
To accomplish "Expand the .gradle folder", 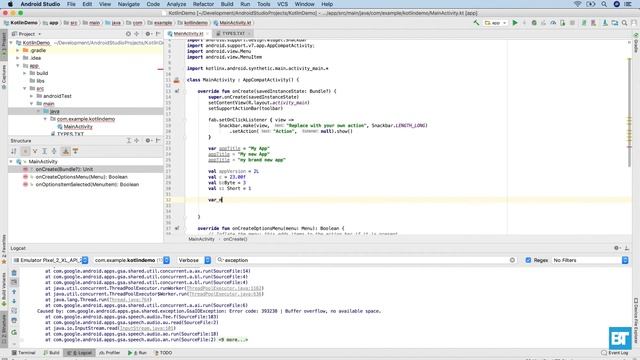I will point(18,51).
